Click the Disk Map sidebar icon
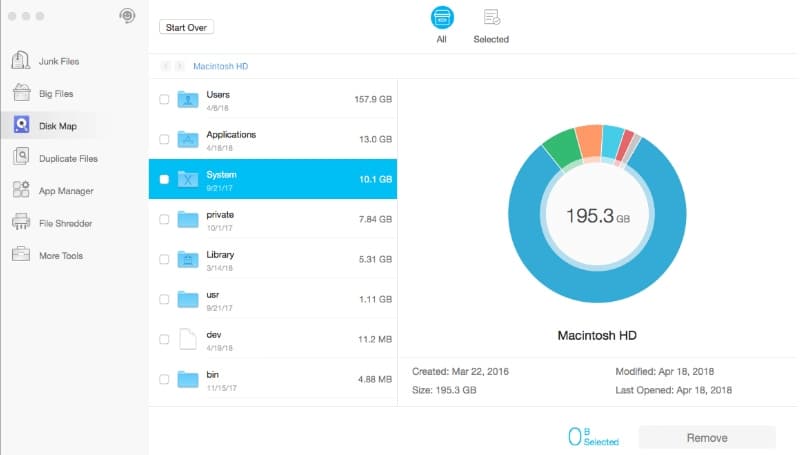 tap(21, 125)
